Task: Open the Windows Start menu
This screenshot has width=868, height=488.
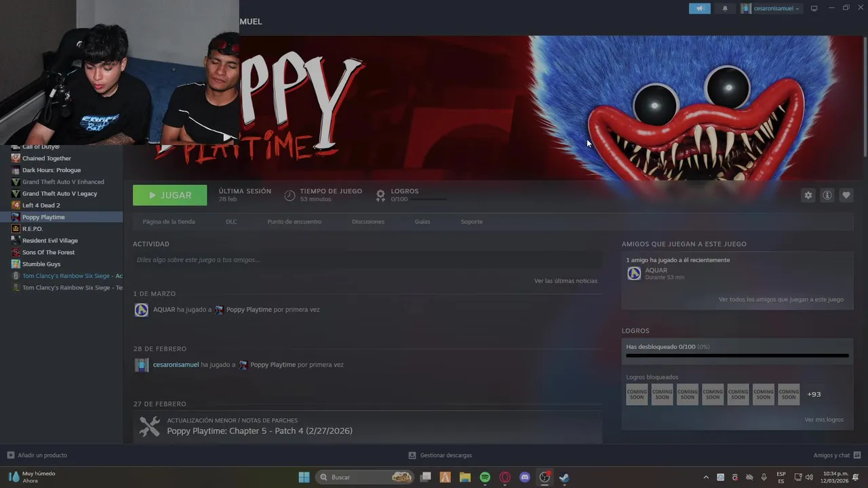Action: pyautogui.click(x=304, y=477)
